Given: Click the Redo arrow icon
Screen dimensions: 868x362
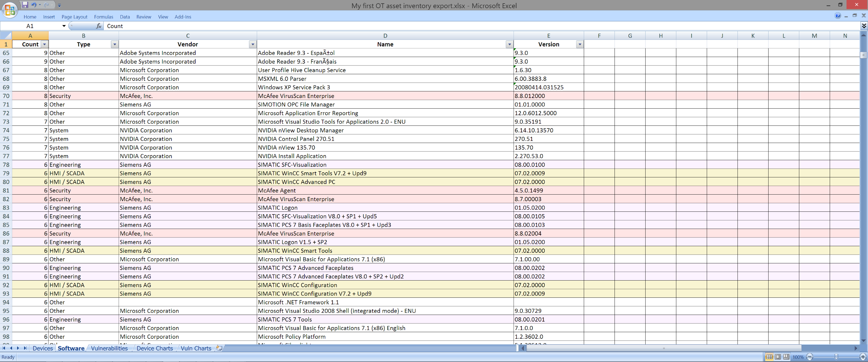Looking at the screenshot, I should coord(46,5).
